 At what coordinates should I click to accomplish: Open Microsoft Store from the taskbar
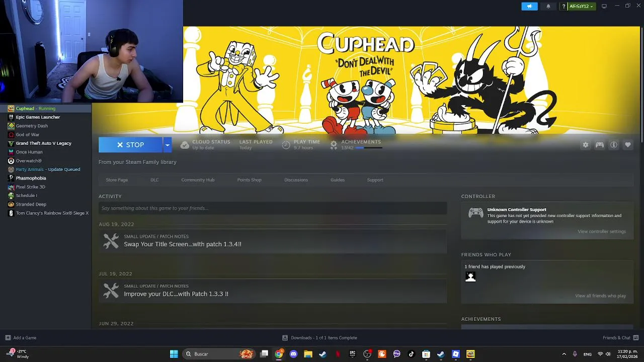[426, 354]
